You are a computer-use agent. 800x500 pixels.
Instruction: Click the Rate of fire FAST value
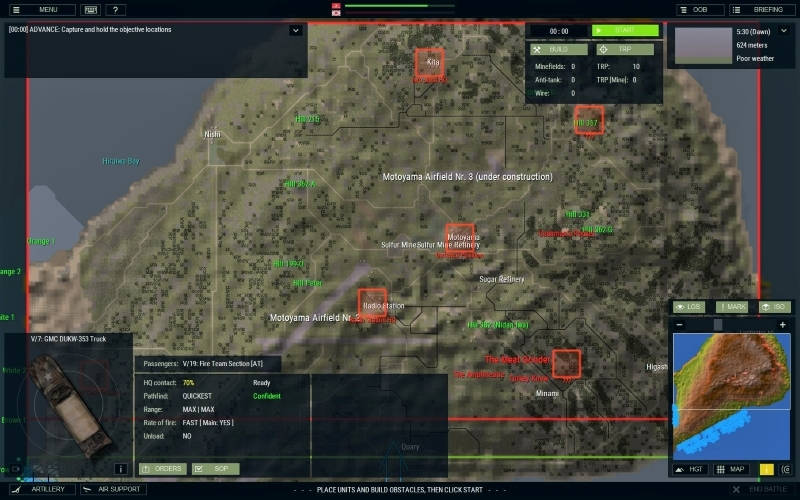(x=208, y=422)
